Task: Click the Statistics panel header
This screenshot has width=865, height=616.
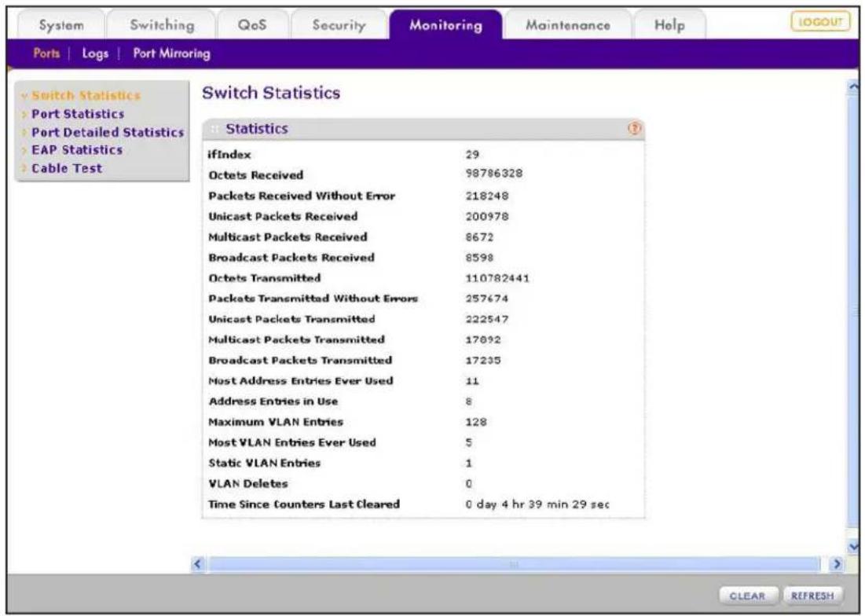Action: pyautogui.click(x=423, y=129)
